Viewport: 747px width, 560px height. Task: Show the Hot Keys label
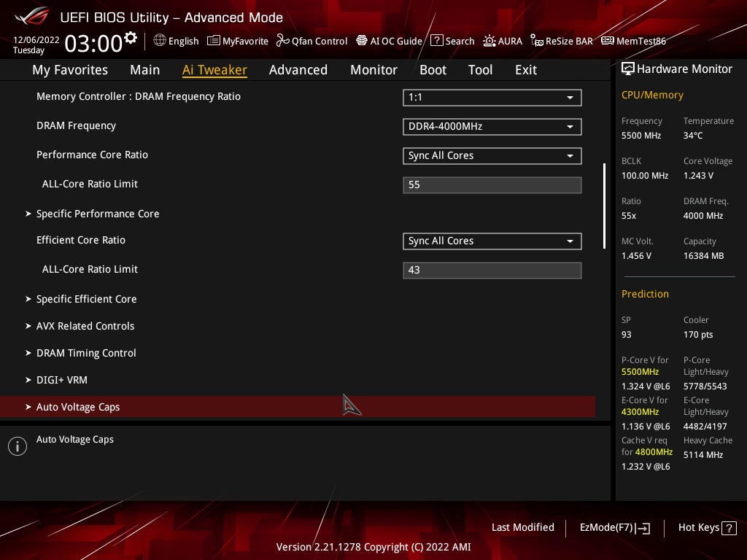699,528
